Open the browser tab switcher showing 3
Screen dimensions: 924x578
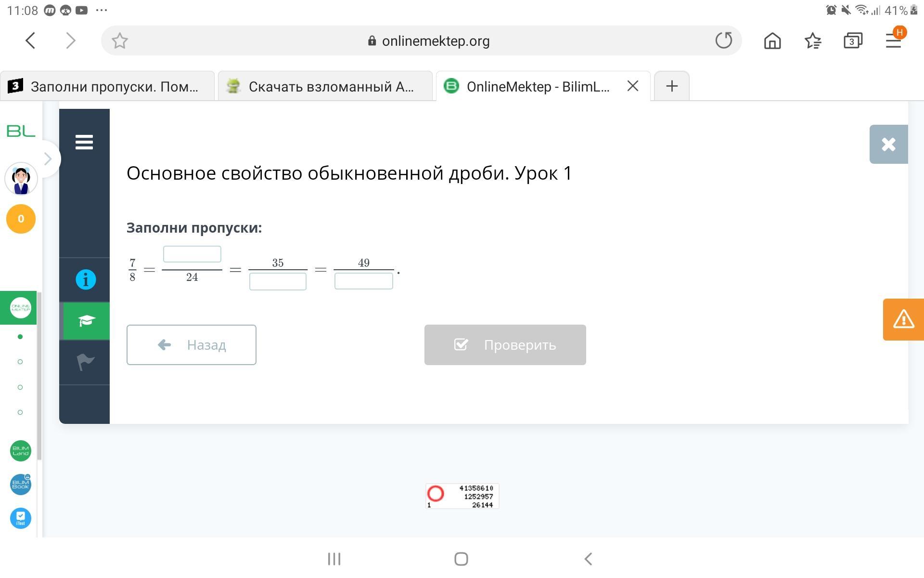point(853,41)
